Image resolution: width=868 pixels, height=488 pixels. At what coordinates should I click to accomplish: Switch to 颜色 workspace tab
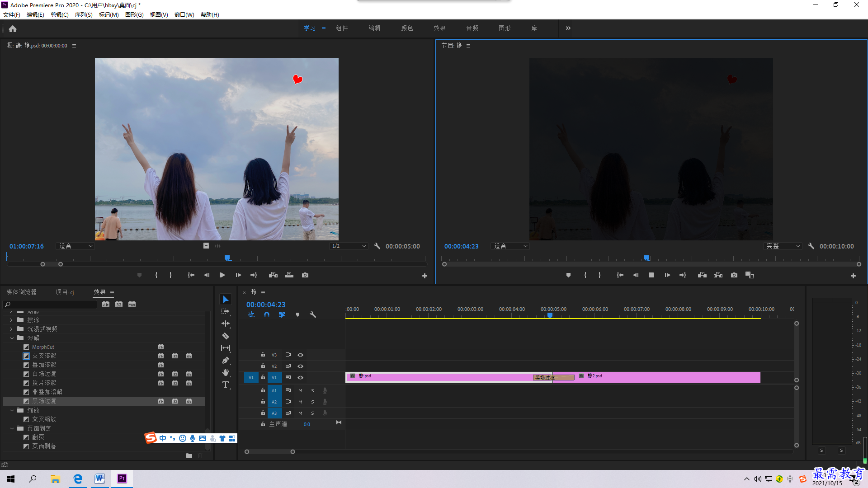click(407, 28)
